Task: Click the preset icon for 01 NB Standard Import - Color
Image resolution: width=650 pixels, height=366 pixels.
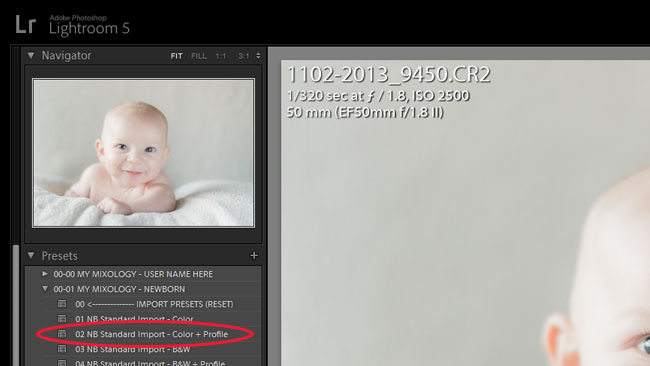Action: click(x=62, y=319)
